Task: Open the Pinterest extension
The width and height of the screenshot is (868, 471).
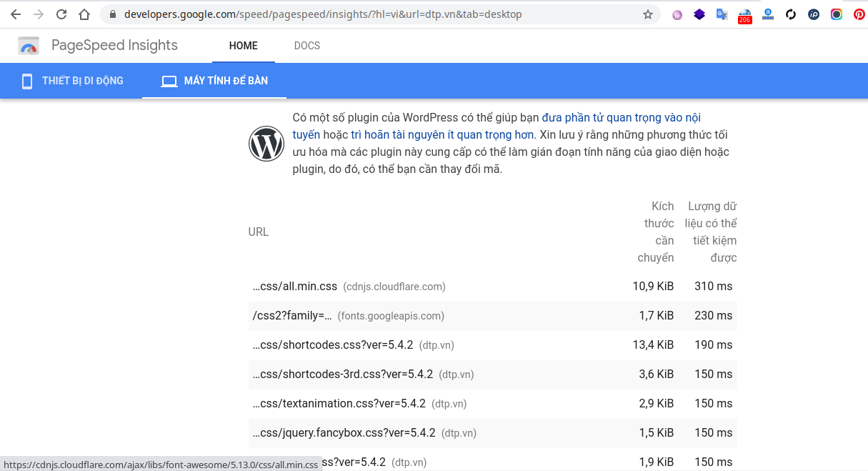Action: (859, 14)
